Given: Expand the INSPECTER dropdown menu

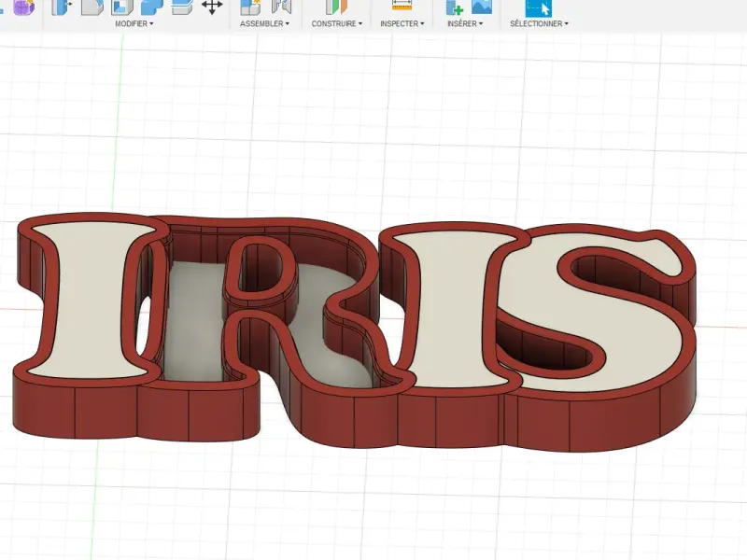Looking at the screenshot, I should (402, 23).
